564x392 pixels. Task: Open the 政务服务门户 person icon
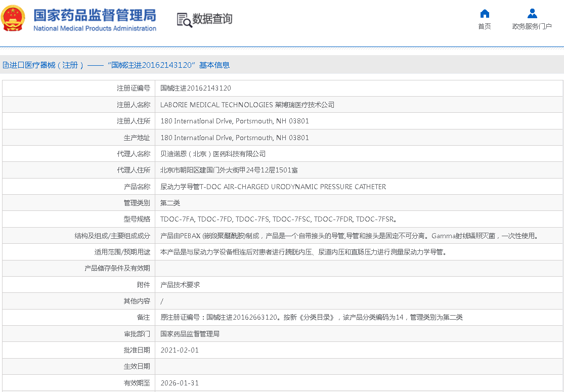click(x=532, y=14)
